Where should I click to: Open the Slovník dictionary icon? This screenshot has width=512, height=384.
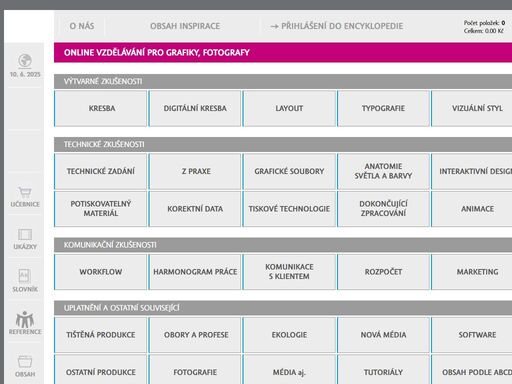[x=25, y=276]
